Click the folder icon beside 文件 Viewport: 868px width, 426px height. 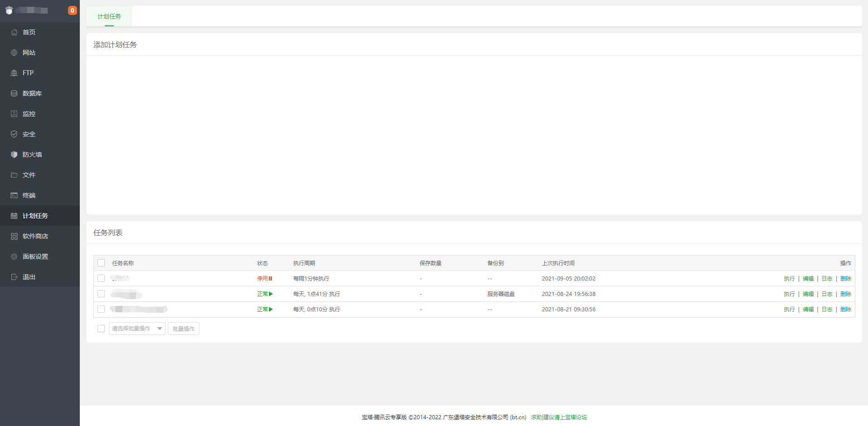[14, 175]
